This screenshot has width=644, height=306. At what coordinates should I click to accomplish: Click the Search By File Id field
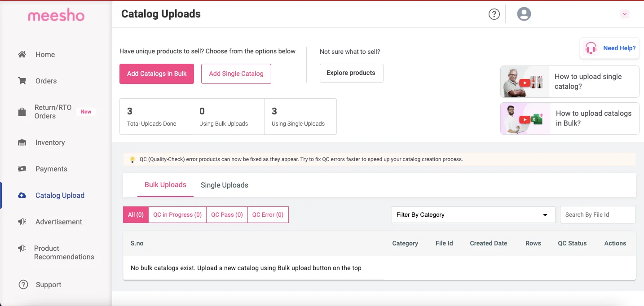tap(597, 214)
